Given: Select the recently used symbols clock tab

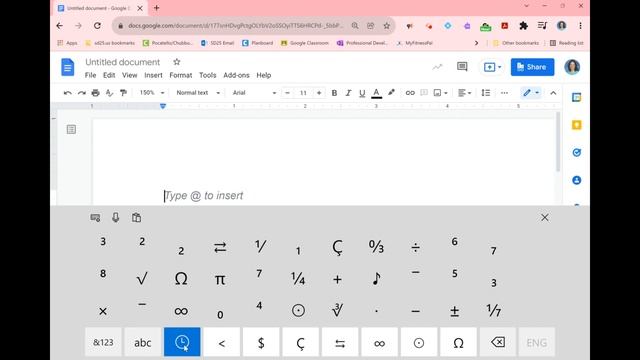Looking at the screenshot, I should pos(182,342).
